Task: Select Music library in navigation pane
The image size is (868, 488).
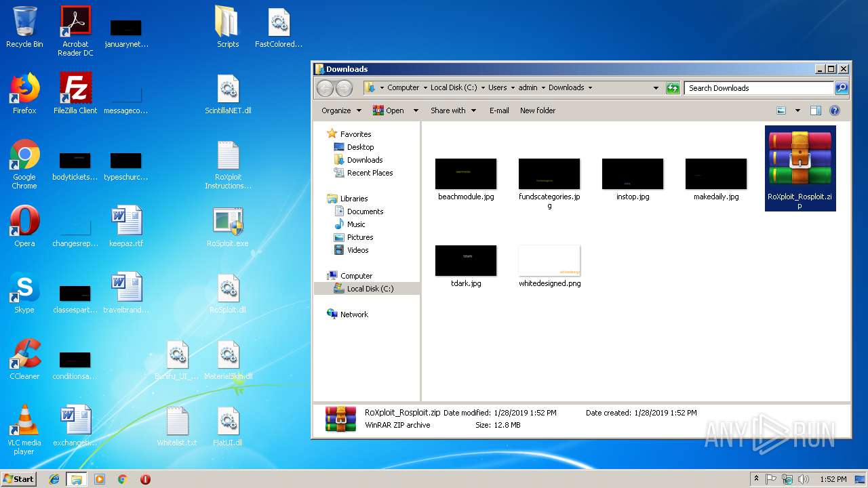Action: pos(356,224)
